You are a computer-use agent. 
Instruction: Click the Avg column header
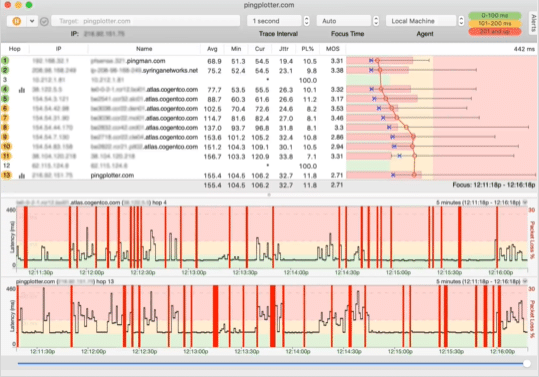[x=212, y=49]
